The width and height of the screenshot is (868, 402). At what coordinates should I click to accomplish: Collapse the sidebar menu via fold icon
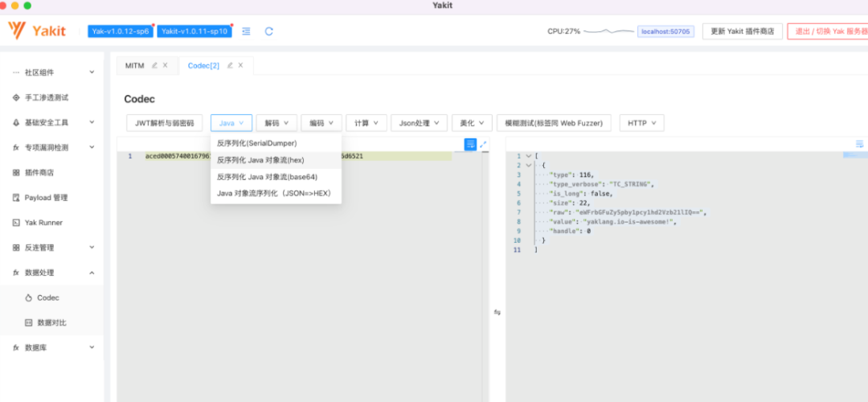tap(247, 31)
